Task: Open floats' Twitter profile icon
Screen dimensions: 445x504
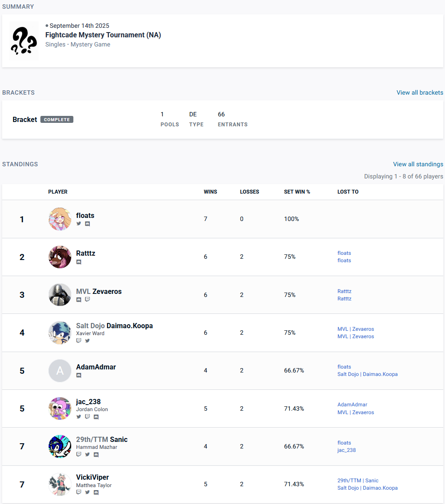Action: click(79, 224)
